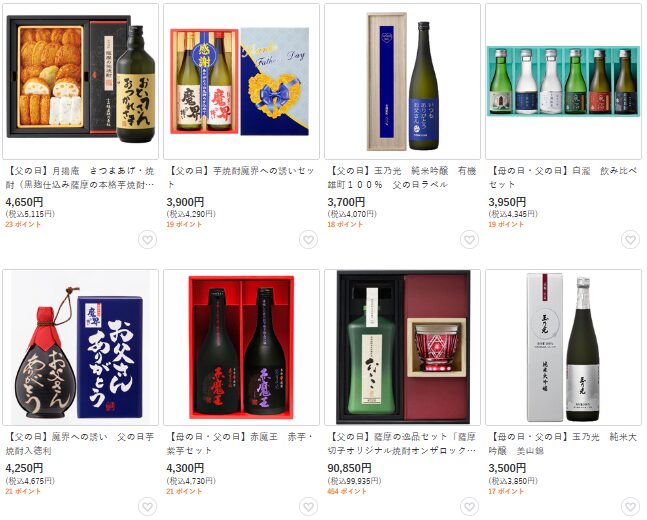This screenshot has width=647, height=520.
Task: Open 月揚庵 さつまあげ・焼酎 product image
Action: [80, 81]
